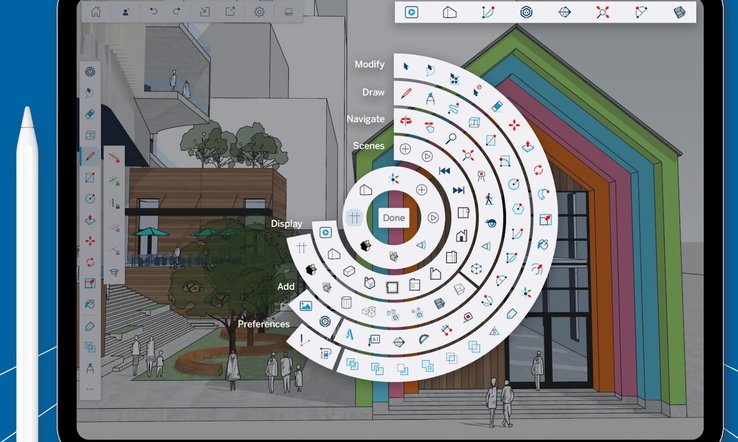Open the Preferences ring label

[x=263, y=324]
